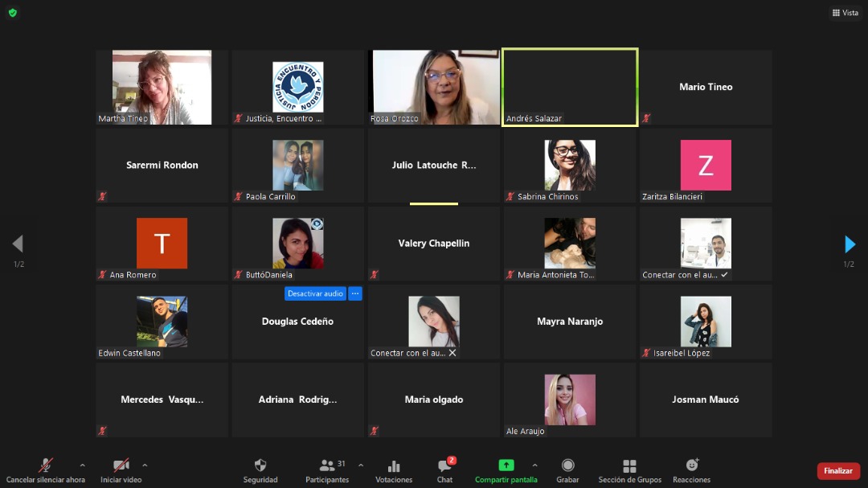The image size is (868, 488).
Task: Click the muted mic icon on Saremi Rondon tile
Action: pos(102,196)
